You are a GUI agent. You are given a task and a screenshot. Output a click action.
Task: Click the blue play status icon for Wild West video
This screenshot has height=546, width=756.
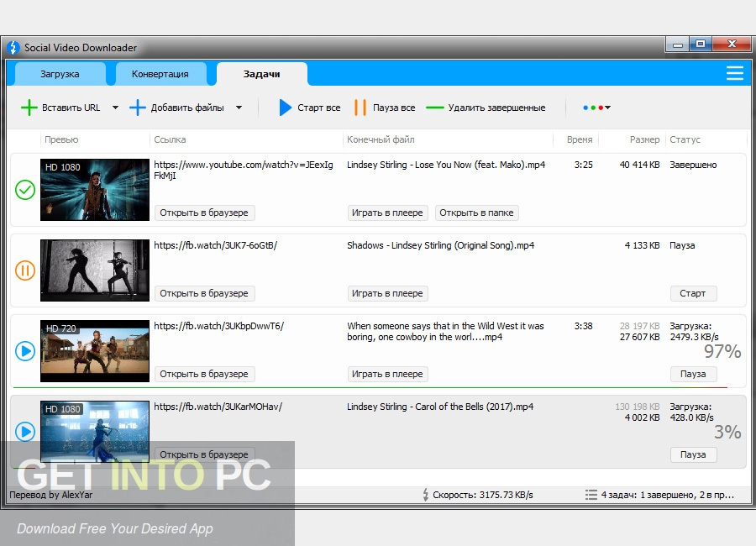(25, 350)
